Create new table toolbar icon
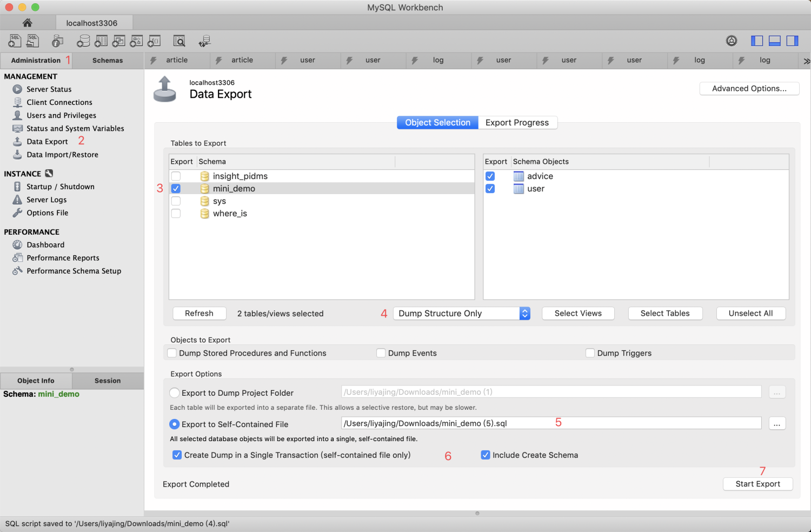Image resolution: width=811 pixels, height=532 pixels. pyautogui.click(x=101, y=41)
